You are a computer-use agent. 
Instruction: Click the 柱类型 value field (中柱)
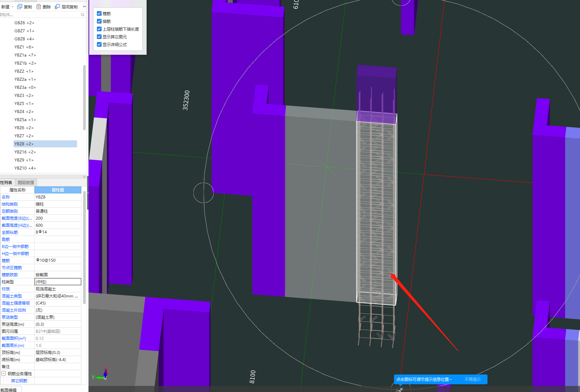[x=58, y=282]
